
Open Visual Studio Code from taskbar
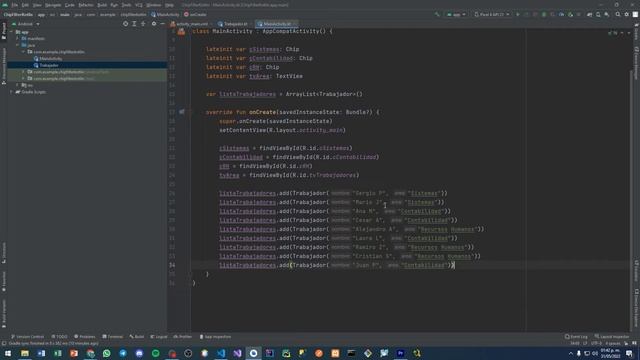221,353
